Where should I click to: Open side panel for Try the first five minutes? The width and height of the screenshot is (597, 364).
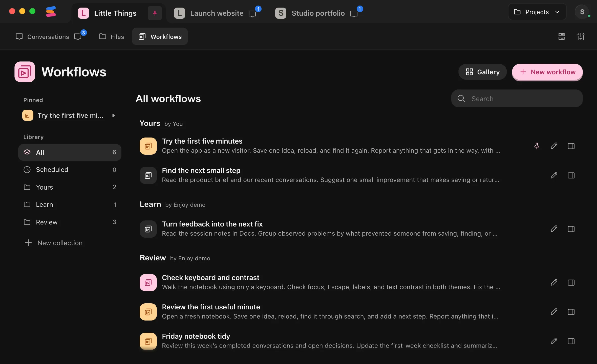pos(571,146)
